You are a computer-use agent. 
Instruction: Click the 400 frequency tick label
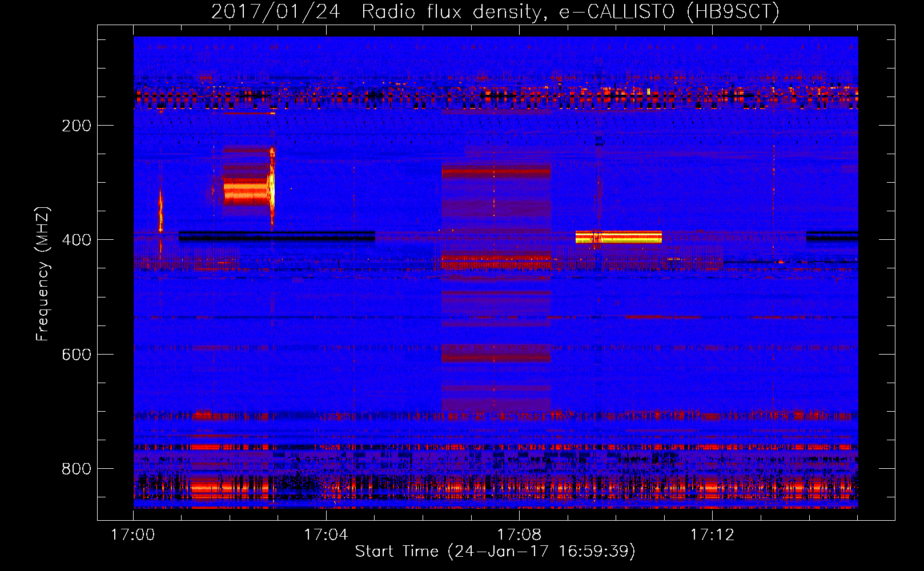click(x=77, y=240)
